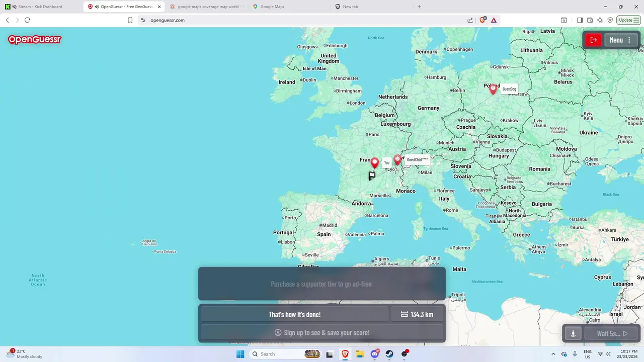
Task: Open the OBS Studio taskbar icon
Action: [x=405, y=354]
